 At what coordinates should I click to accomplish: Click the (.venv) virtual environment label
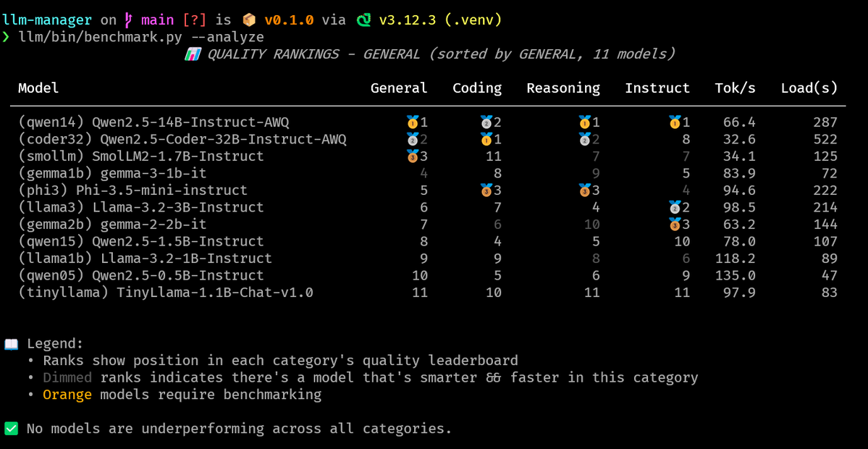[474, 20]
